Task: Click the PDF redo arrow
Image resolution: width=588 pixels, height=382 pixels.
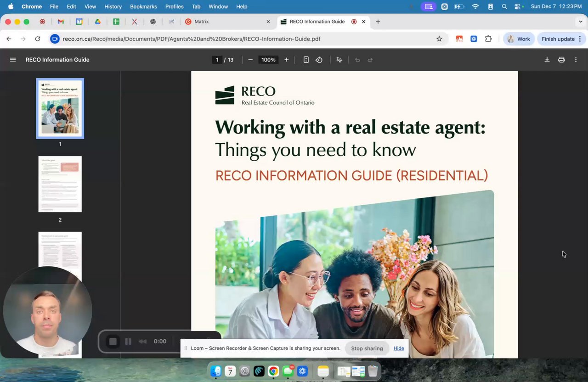Action: (x=370, y=60)
